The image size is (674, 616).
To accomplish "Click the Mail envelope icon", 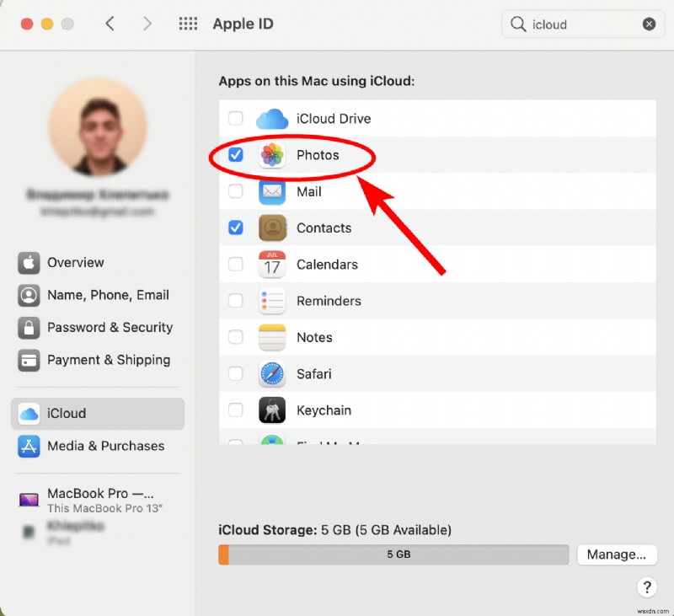I will (x=272, y=191).
